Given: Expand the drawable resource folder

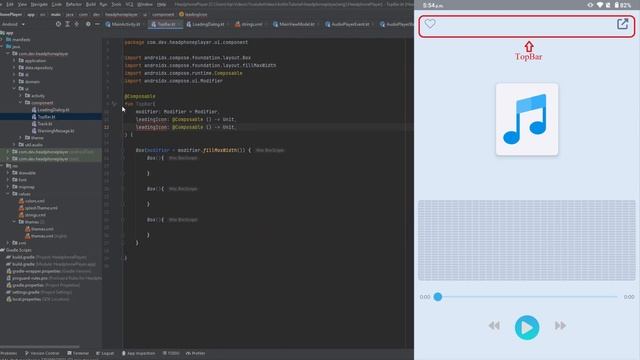Looking at the screenshot, I should [x=8, y=173].
